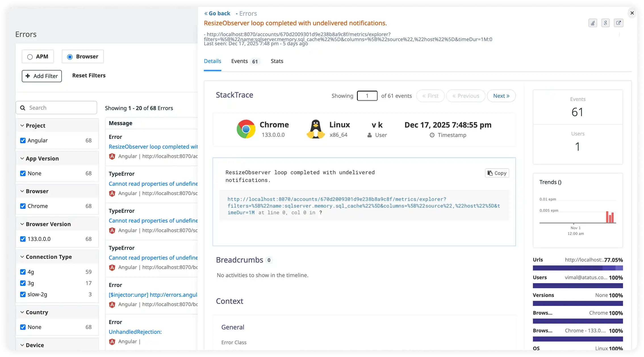Toggle the 3g connection type checkbox
The image size is (644, 357).
click(x=23, y=283)
